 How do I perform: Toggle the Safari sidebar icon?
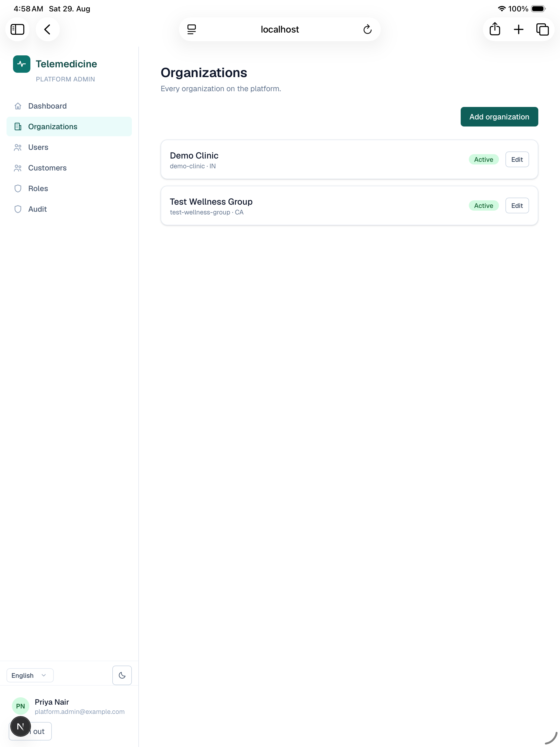click(17, 29)
